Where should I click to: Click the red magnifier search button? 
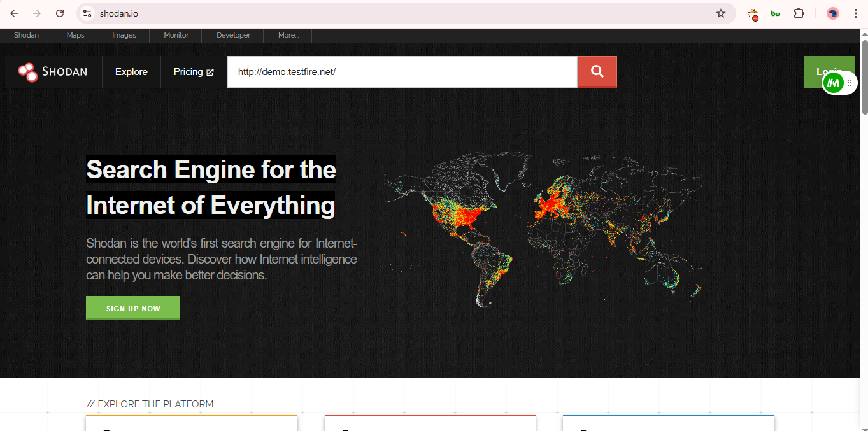pyautogui.click(x=597, y=72)
